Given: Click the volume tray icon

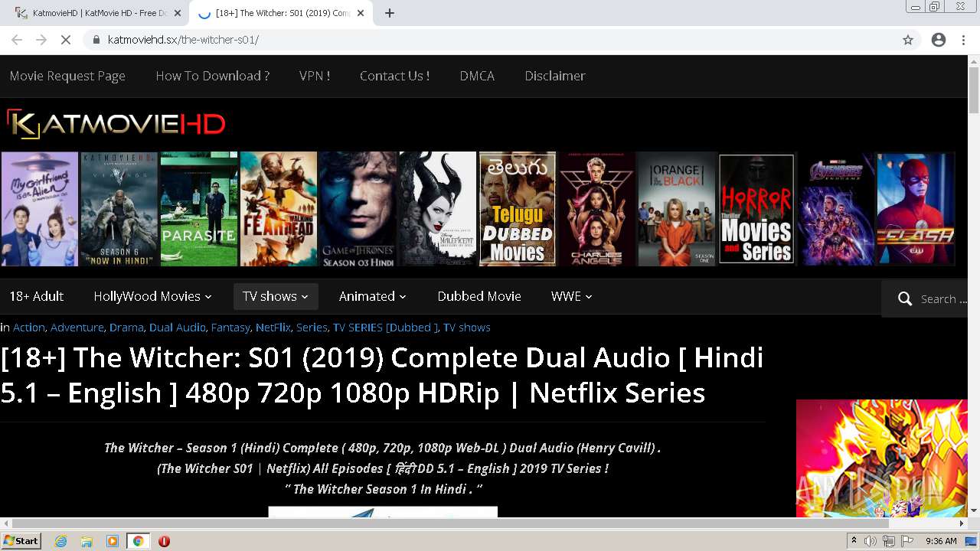Looking at the screenshot, I should coord(871,541).
